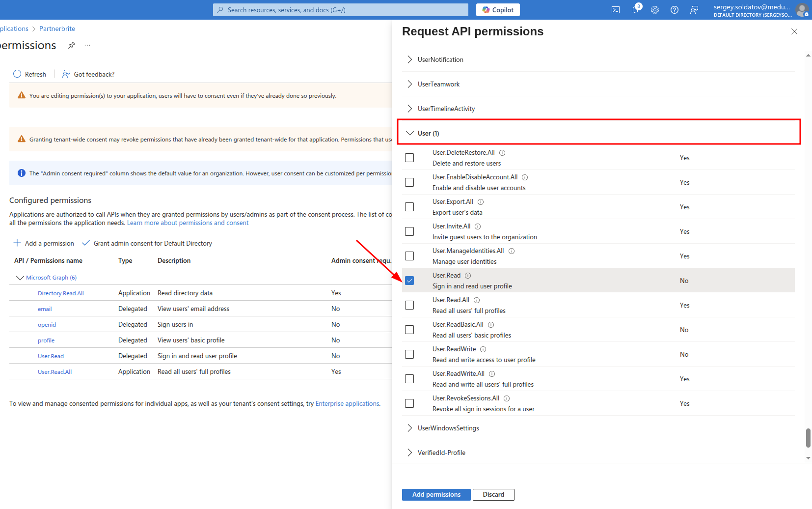Open Got feedback? link
Viewport: 812px width, 509px height.
point(88,74)
